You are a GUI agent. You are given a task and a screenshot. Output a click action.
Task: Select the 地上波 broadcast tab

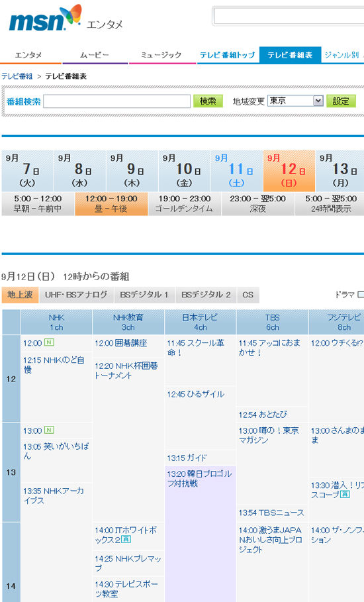[20, 295]
